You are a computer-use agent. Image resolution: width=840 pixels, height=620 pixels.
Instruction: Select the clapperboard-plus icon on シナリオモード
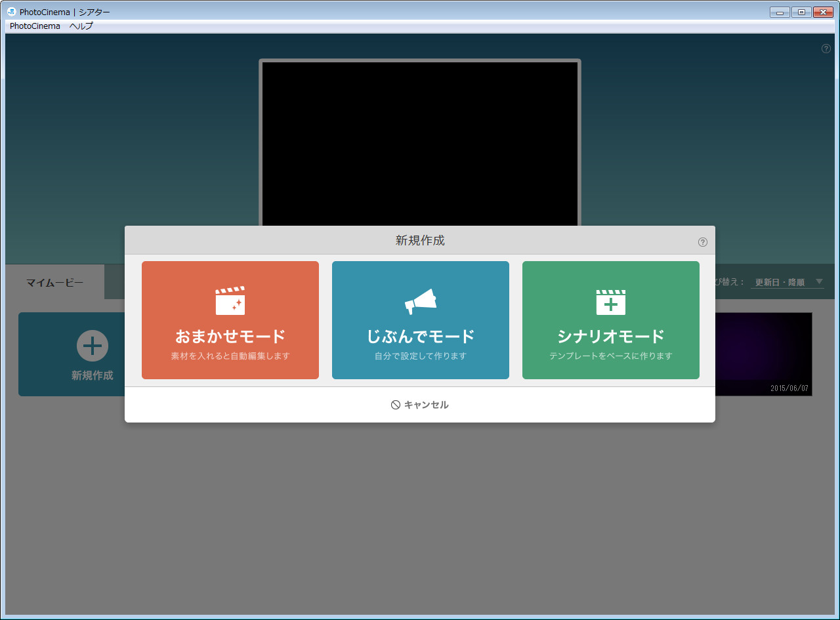[610, 300]
